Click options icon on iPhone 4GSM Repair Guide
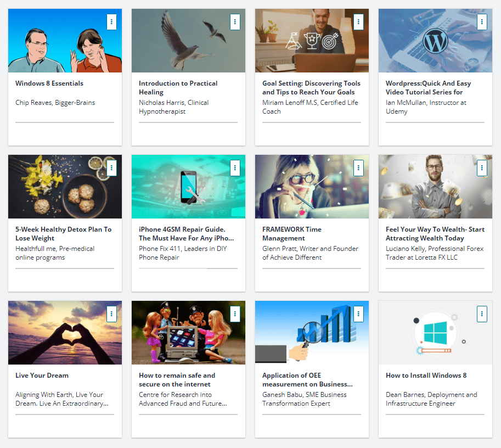This screenshot has height=448, width=501. (235, 168)
